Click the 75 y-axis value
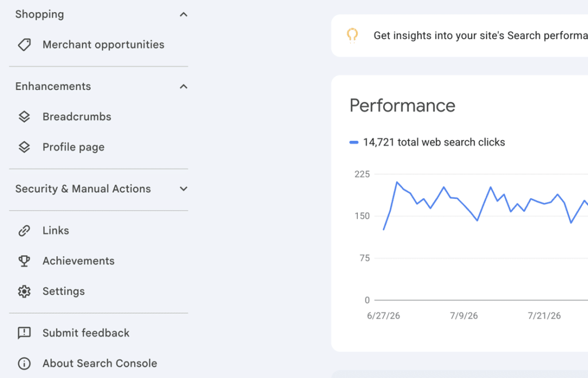Screen dimensions: 588x378 point(365,258)
